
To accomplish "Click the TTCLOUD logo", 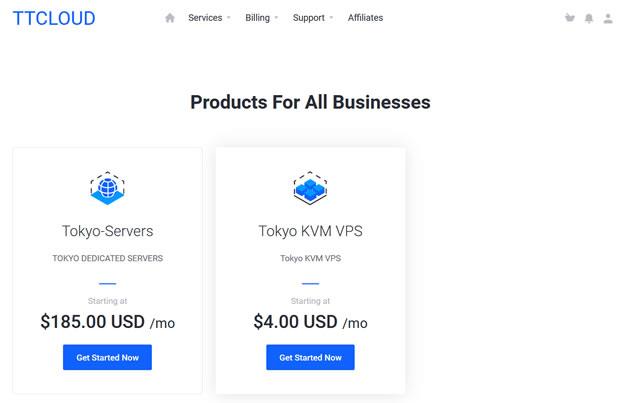I will [x=54, y=18].
